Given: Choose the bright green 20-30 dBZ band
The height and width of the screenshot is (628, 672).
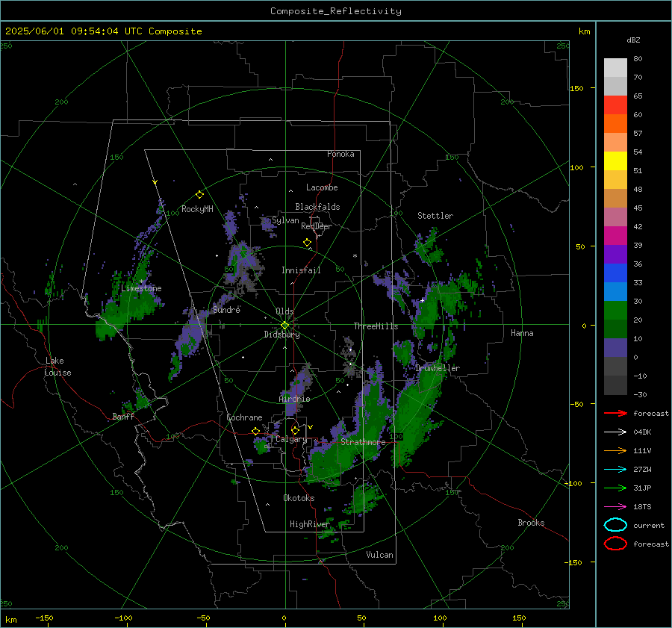Looking at the screenshot, I should pos(615,311).
